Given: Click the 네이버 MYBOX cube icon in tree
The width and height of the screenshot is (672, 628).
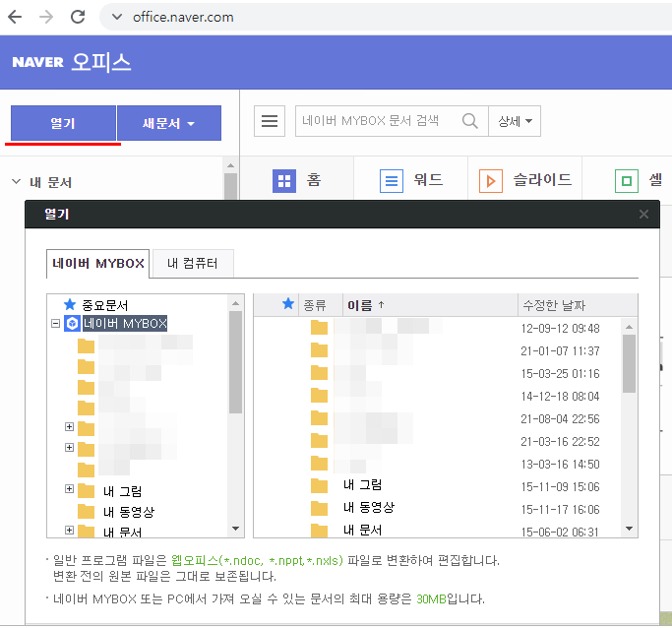Looking at the screenshot, I should 72,323.
